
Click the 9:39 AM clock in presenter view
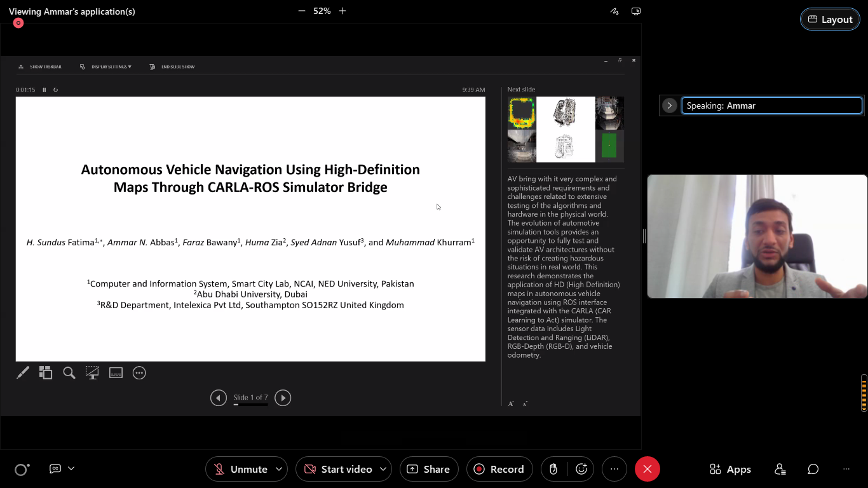(x=473, y=90)
